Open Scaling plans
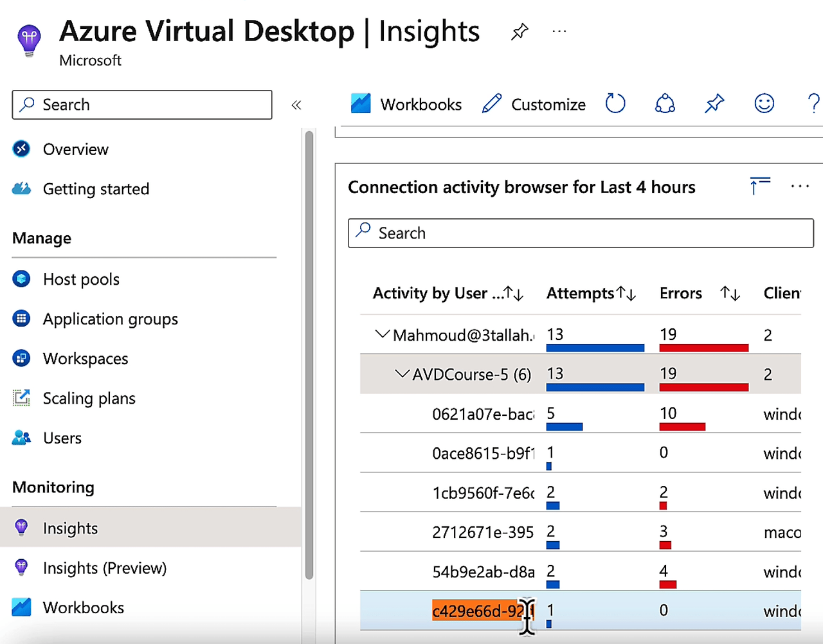This screenshot has height=644, width=823. click(89, 398)
